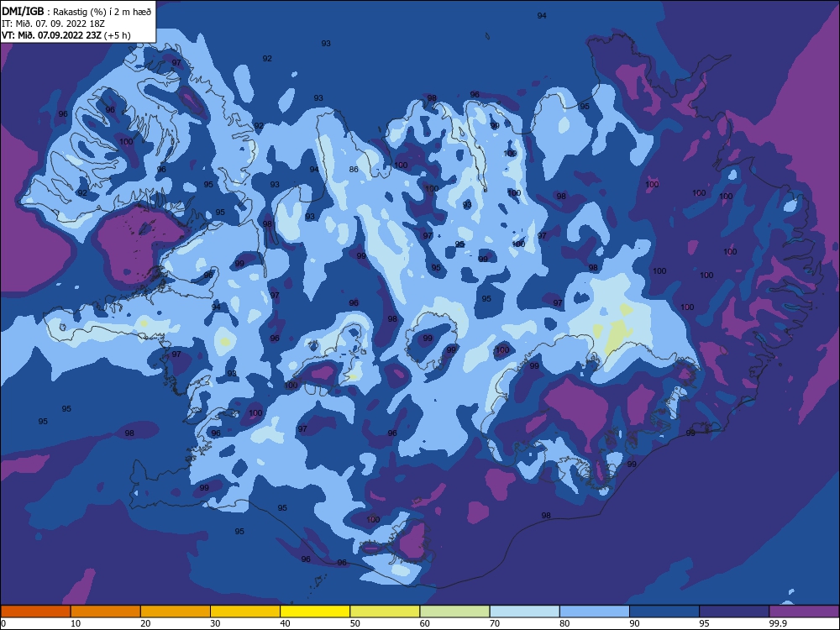840x630 pixels.
Task: Click the '50' tick label on the color scale
Action: coord(354,623)
